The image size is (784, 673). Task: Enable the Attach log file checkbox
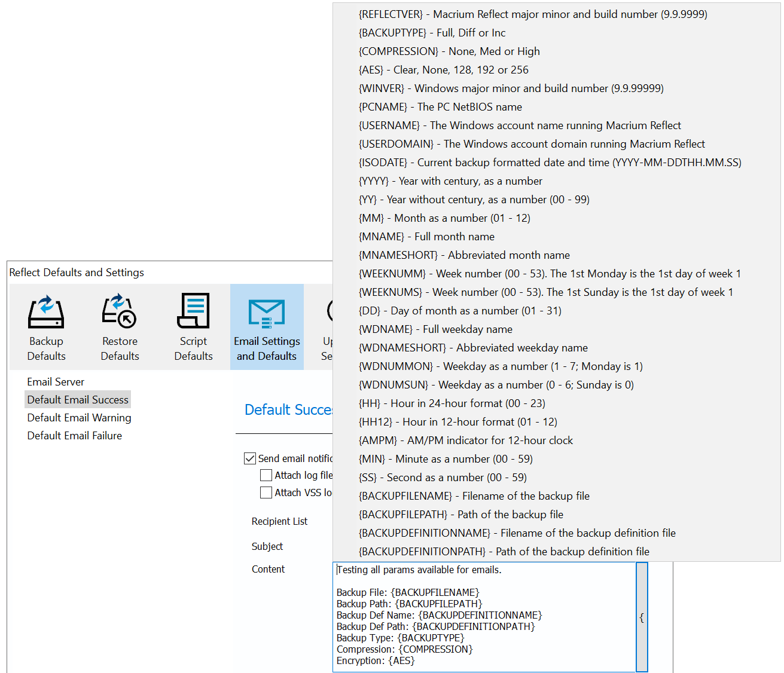click(266, 475)
